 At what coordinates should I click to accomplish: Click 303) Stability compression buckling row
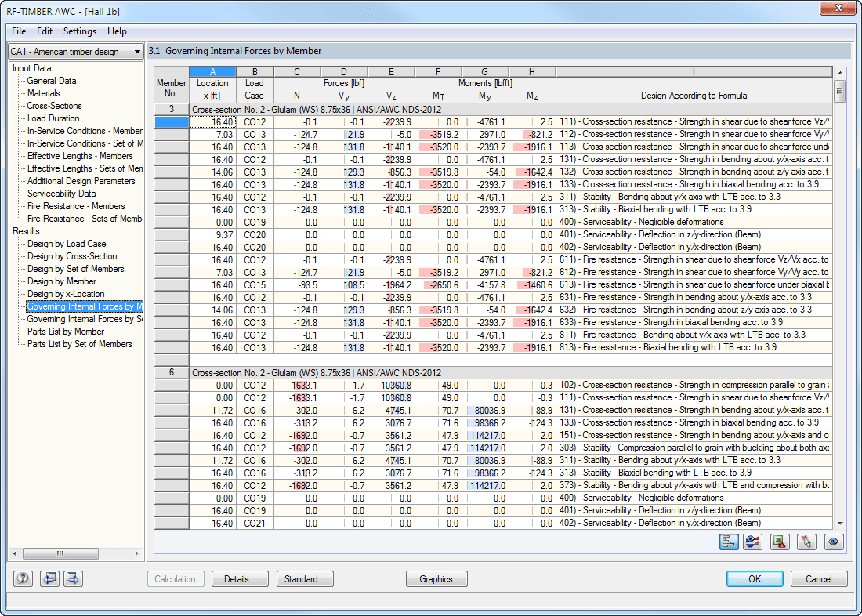click(x=493, y=448)
